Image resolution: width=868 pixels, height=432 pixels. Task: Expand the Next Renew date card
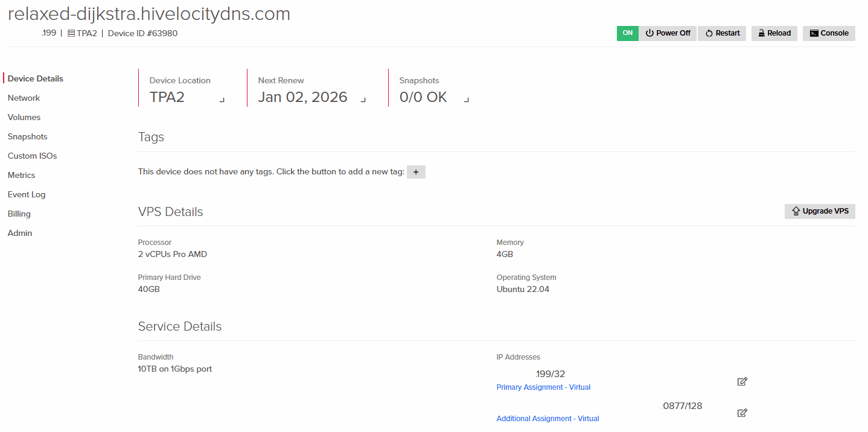363,100
